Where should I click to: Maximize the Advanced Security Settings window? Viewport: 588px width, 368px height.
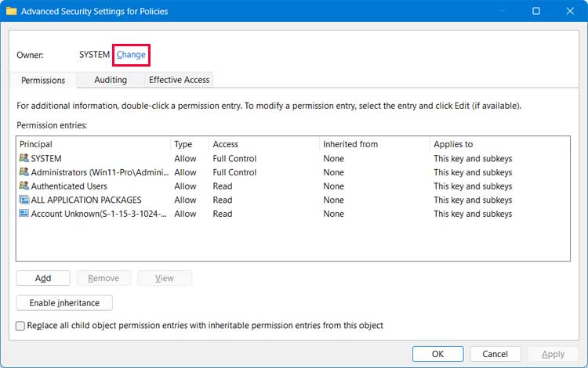point(535,12)
